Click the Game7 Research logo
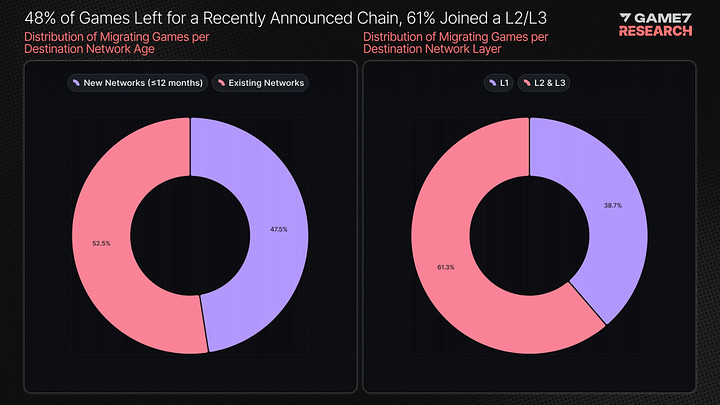The height and width of the screenshot is (405, 720). 655,25
